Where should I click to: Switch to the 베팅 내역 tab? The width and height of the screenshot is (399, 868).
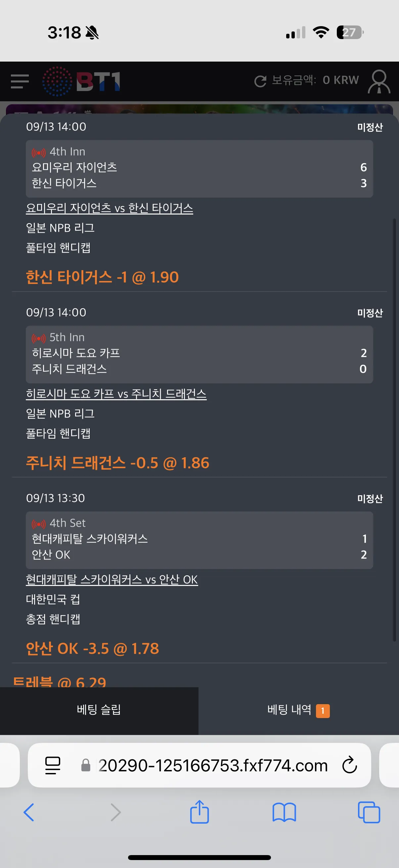[x=299, y=710]
